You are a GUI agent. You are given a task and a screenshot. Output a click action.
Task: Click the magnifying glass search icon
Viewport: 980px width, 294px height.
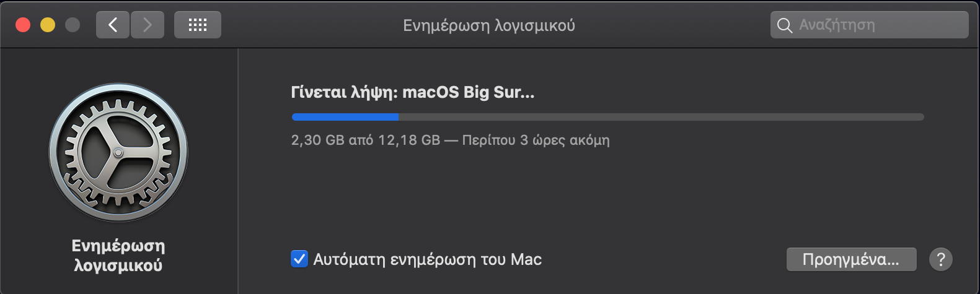[x=785, y=25]
